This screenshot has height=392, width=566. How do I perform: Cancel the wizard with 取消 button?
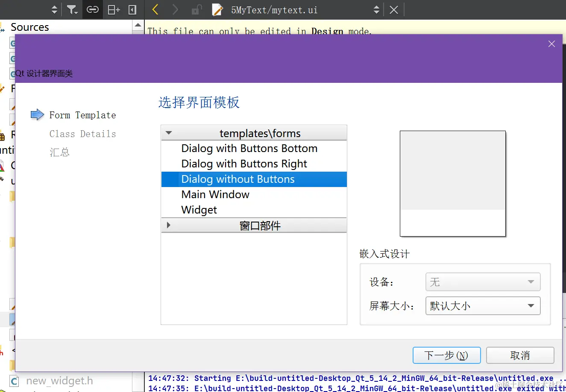click(x=520, y=355)
